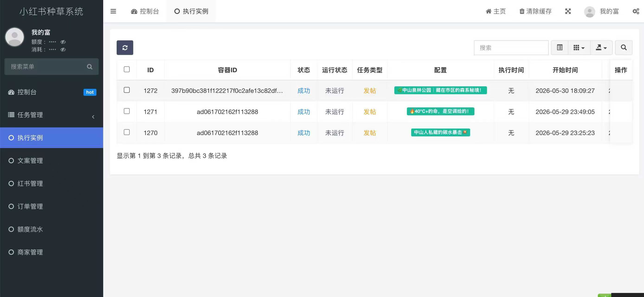Click the 操作 column header
Image resolution: width=644 pixels, height=297 pixels.
[621, 70]
